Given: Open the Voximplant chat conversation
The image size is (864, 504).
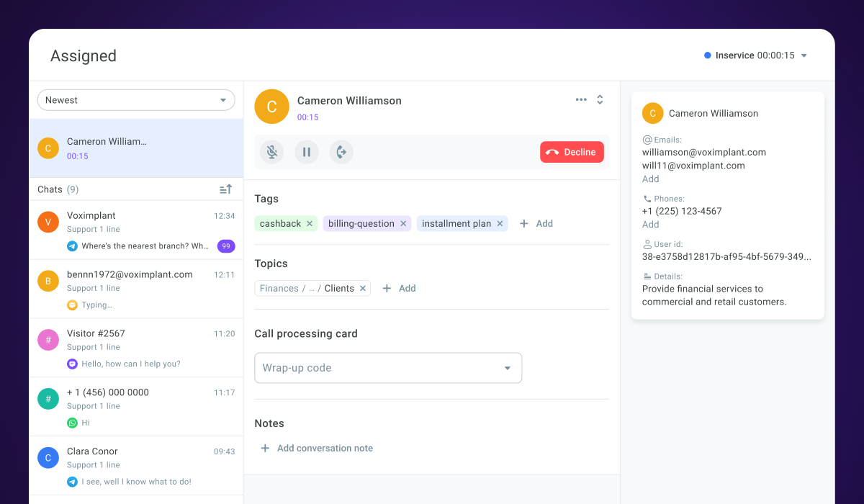Looking at the screenshot, I should 136,230.
